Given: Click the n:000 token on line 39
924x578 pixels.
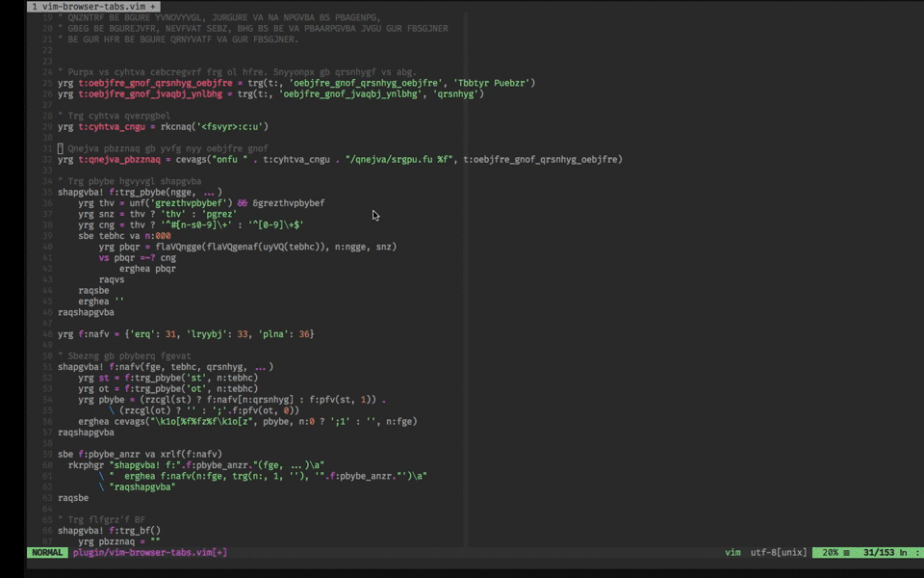Looking at the screenshot, I should coord(158,236).
